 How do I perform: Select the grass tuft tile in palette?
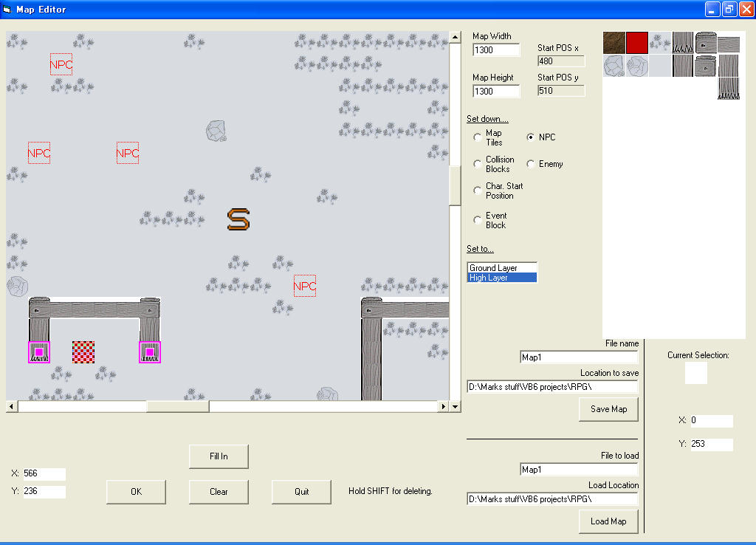tap(660, 43)
